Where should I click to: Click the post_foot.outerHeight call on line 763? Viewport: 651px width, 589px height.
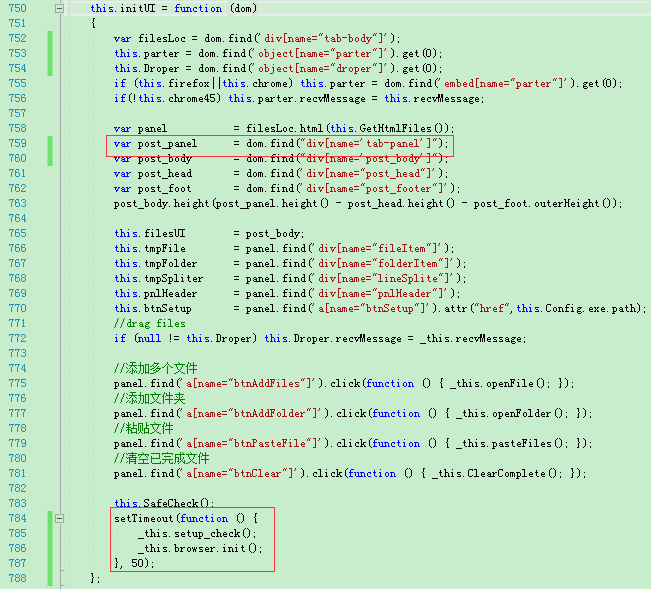pos(545,203)
